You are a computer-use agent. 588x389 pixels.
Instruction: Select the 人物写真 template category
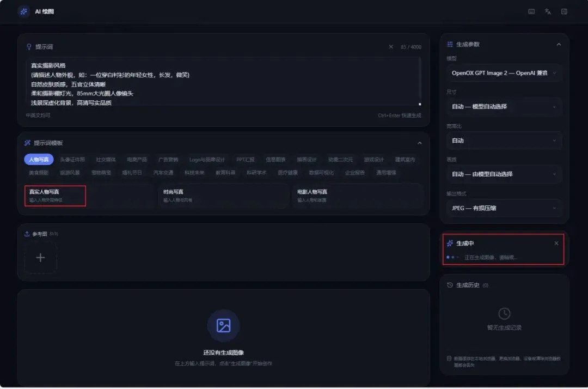click(x=39, y=160)
